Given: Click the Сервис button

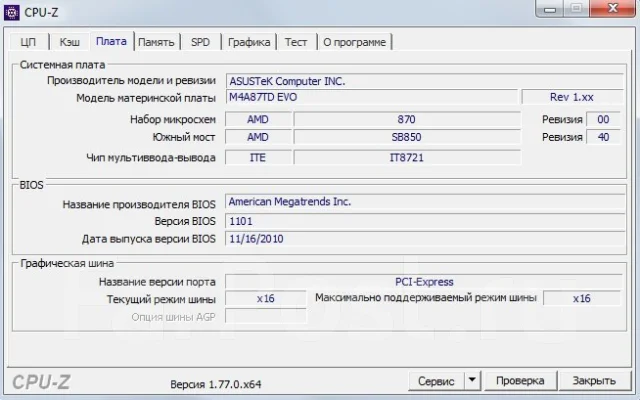Looking at the screenshot, I should pyautogui.click(x=436, y=381).
